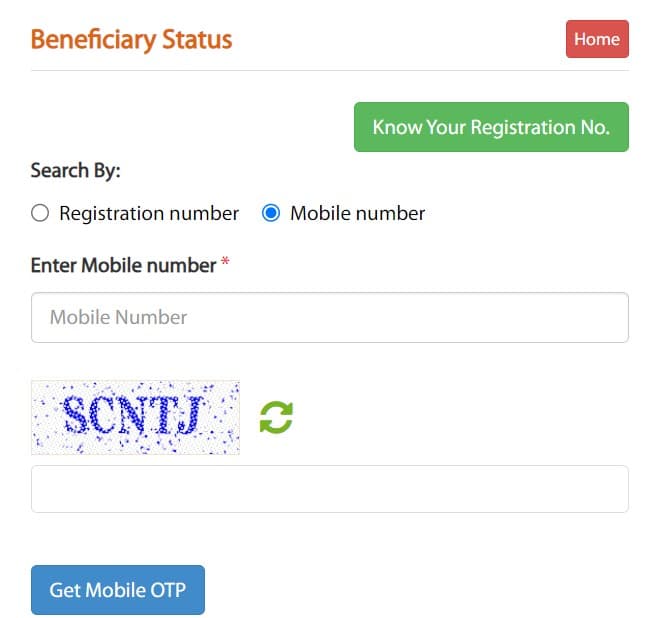
Task: Go to the Home page
Action: [597, 39]
